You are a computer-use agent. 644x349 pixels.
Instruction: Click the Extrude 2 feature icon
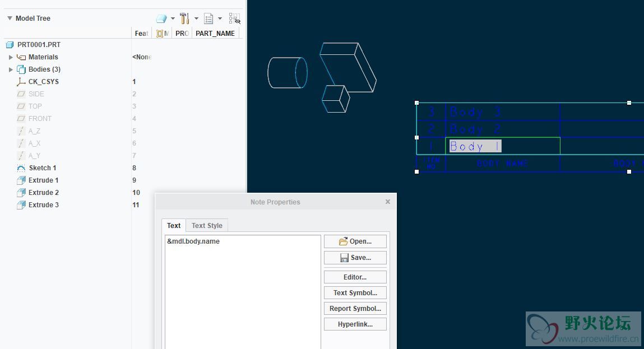[x=21, y=193]
